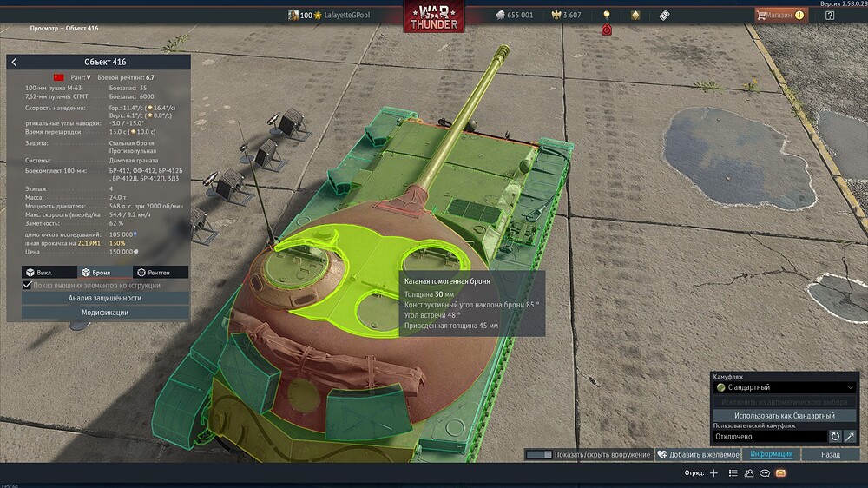Image resolution: width=868 pixels, height=488 pixels.
Task: Click the Приведённая толщина 45 мм text
Action: click(x=451, y=326)
